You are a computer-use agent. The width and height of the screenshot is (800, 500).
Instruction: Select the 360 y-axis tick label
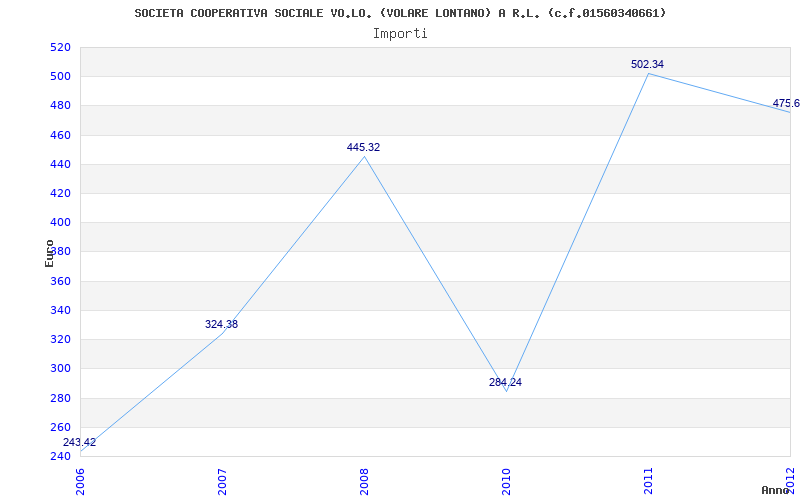[60, 281]
